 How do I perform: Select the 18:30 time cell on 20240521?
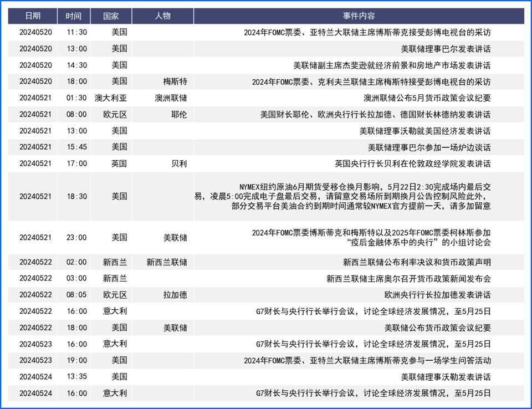76,197
